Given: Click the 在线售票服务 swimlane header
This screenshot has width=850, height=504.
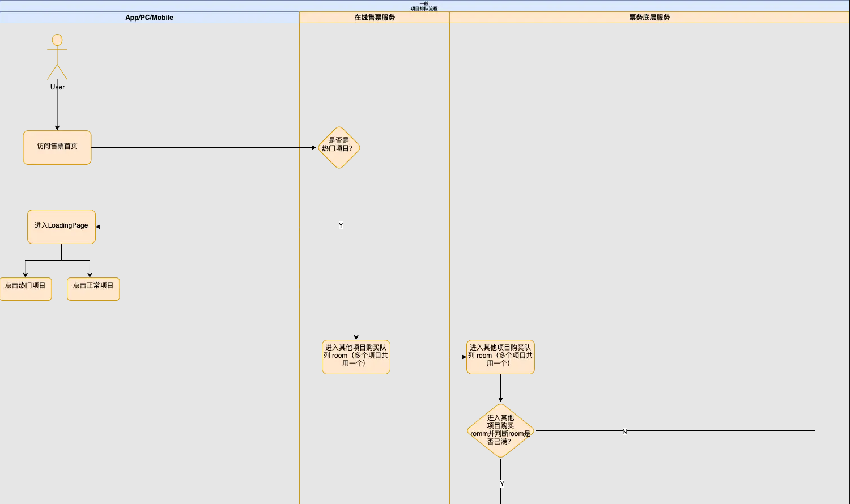Looking at the screenshot, I should 375,18.
